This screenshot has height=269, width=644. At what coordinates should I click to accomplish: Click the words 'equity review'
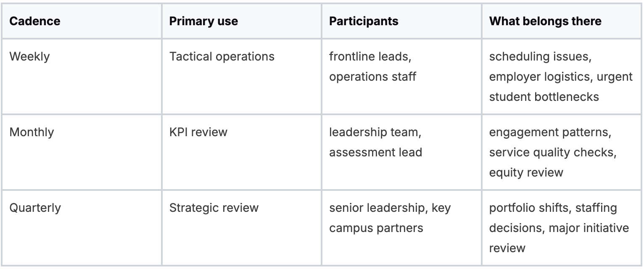pyautogui.click(x=526, y=172)
